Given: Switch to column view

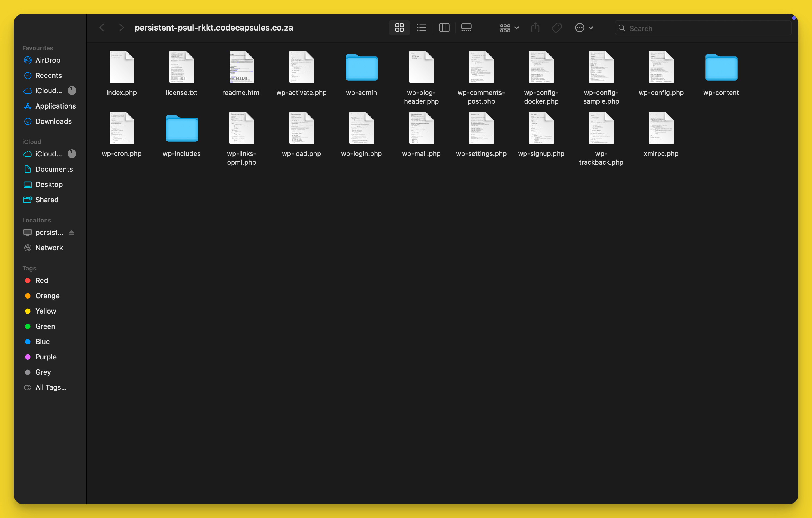Looking at the screenshot, I should click(x=444, y=28).
